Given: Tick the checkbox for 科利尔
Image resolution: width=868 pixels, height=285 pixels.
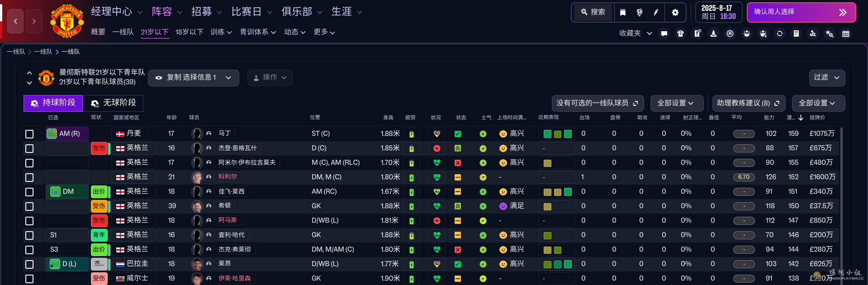Looking at the screenshot, I should pos(29,177).
